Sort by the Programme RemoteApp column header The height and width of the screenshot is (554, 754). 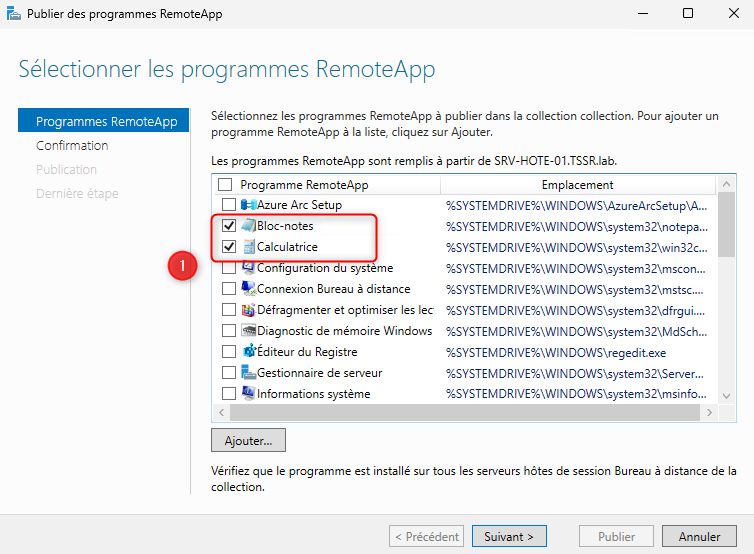click(x=304, y=185)
